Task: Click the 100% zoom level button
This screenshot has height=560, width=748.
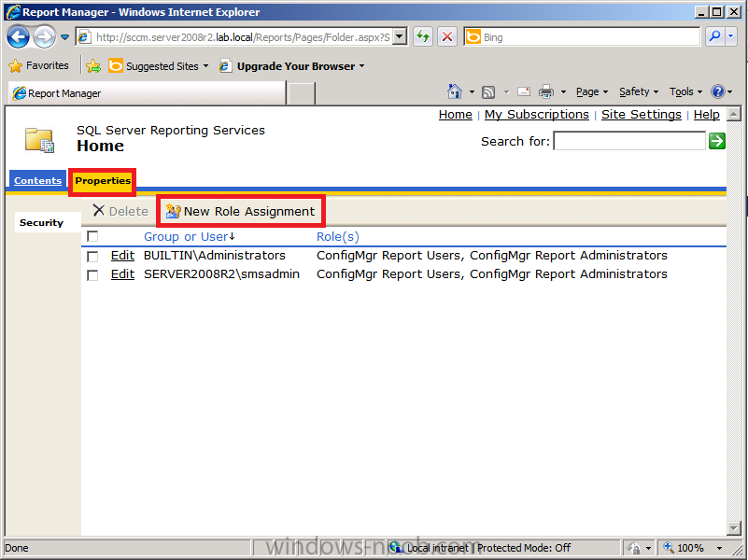Action: pyautogui.click(x=685, y=548)
